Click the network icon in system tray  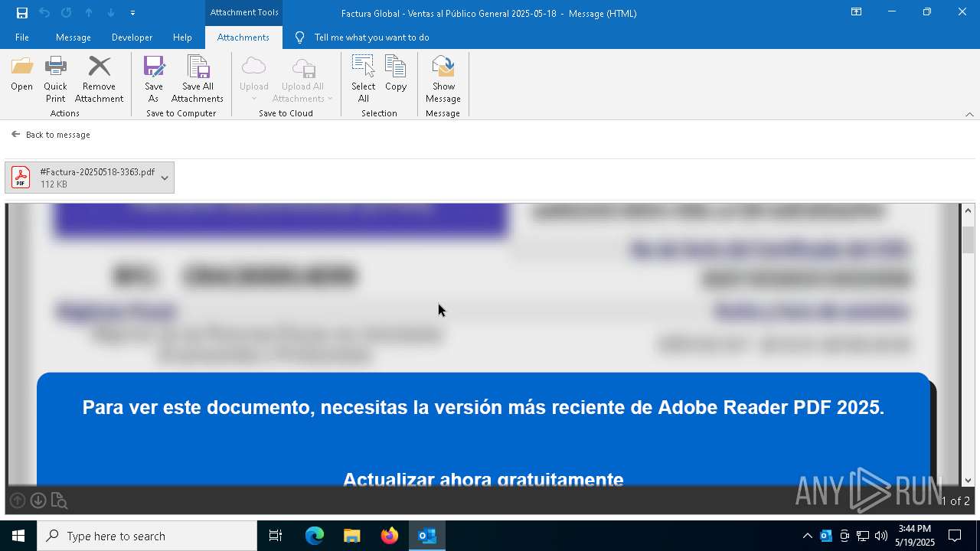863,536
